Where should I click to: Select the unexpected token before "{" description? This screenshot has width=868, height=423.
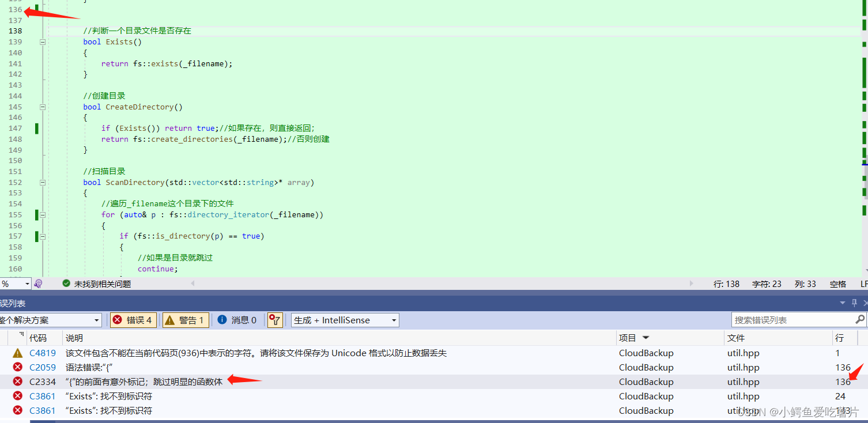(x=144, y=382)
